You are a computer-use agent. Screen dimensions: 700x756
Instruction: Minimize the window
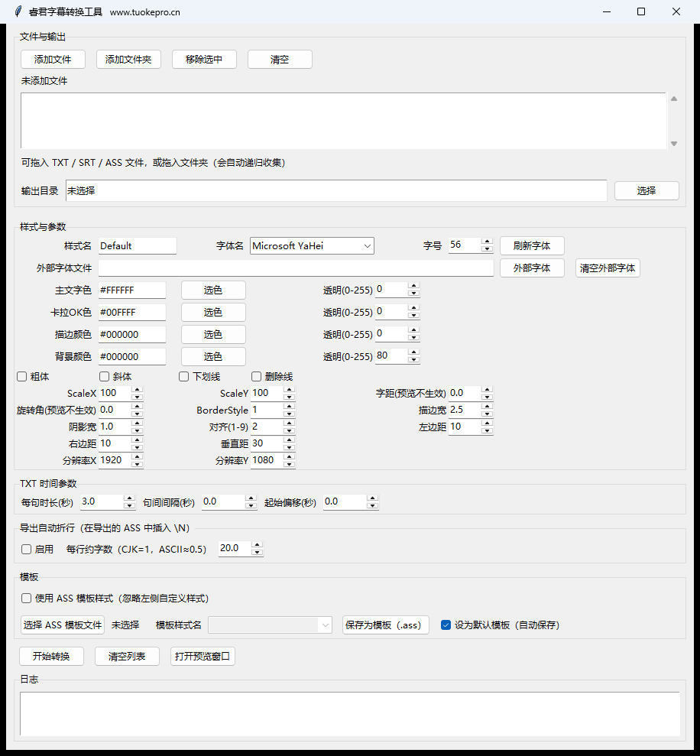tap(607, 11)
